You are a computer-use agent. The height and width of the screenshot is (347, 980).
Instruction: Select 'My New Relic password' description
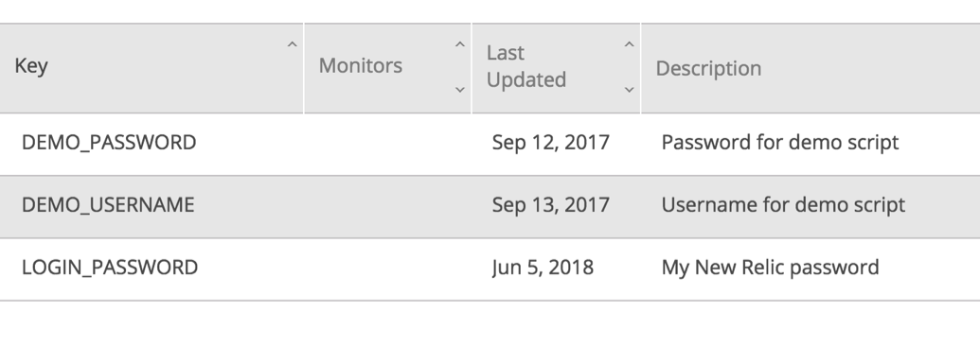[770, 268]
